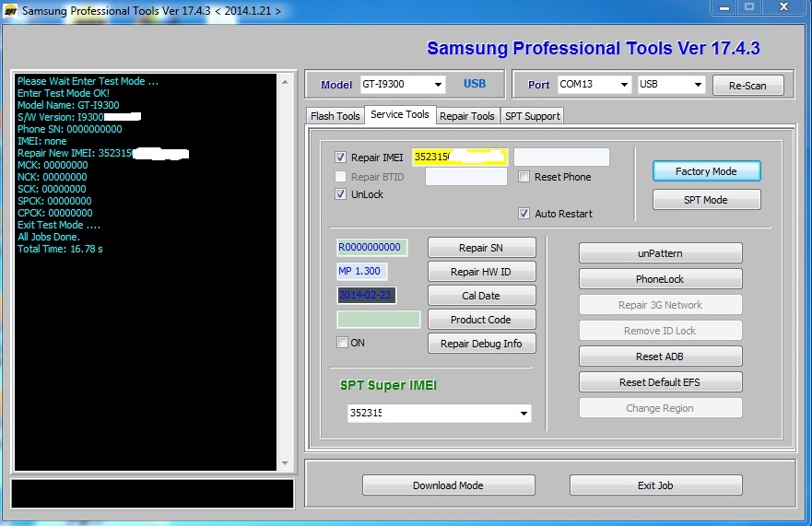Image resolution: width=812 pixels, height=526 pixels.
Task: Toggle the Auto Restart checkbox
Action: tap(524, 214)
